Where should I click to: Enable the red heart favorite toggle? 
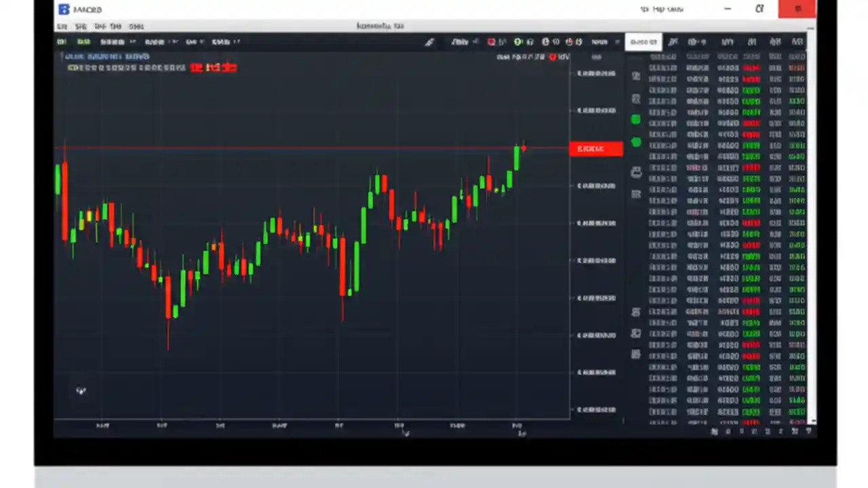pos(491,41)
